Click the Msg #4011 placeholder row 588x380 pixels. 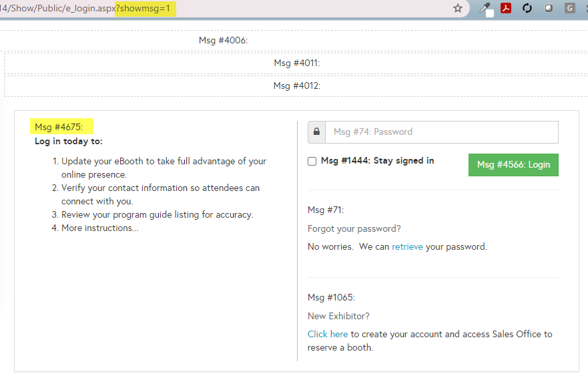pyautogui.click(x=297, y=63)
